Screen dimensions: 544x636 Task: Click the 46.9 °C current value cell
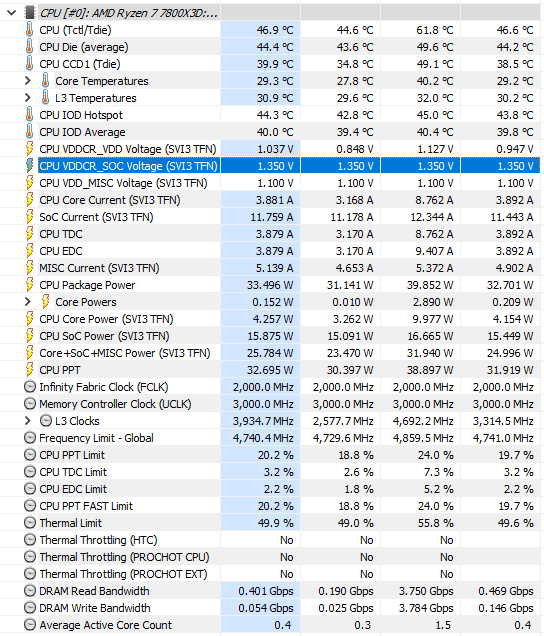tap(260, 30)
